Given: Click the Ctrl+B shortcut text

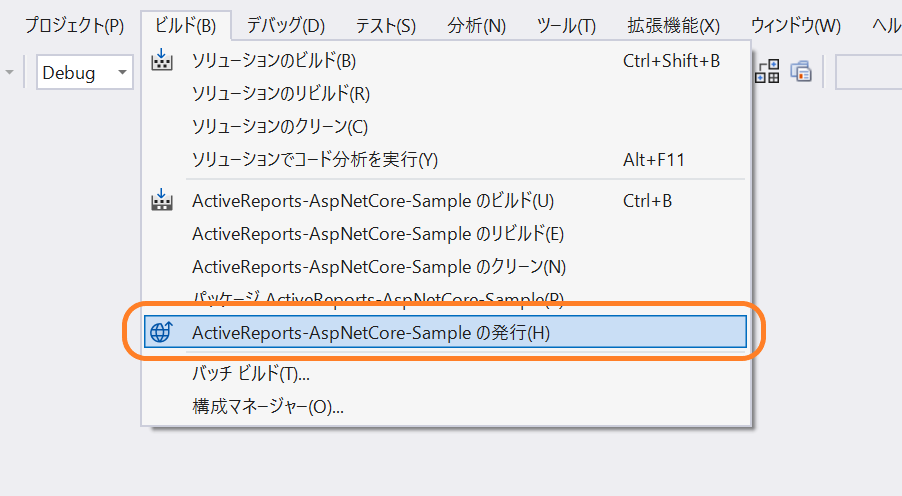Looking at the screenshot, I should click(647, 201).
